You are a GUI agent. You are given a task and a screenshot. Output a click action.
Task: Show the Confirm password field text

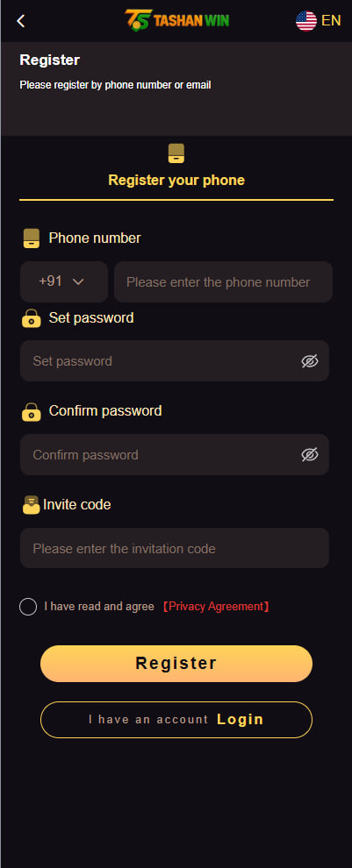coord(310,454)
